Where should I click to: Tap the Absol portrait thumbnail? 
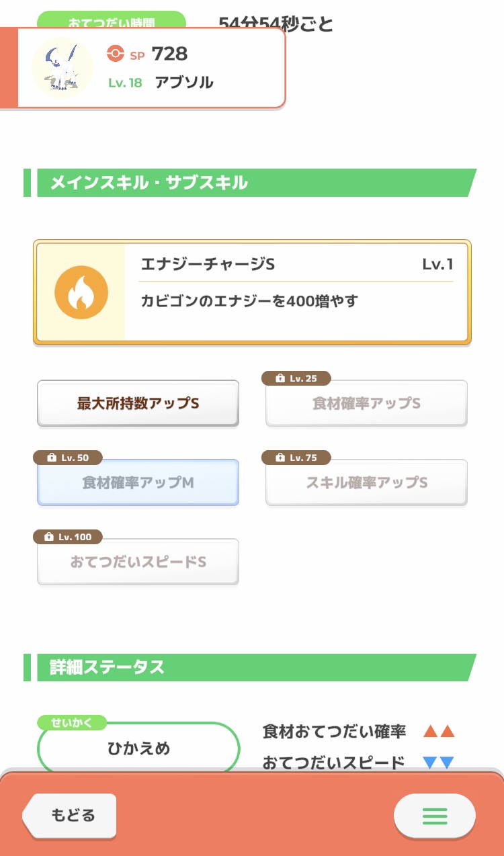tap(62, 68)
